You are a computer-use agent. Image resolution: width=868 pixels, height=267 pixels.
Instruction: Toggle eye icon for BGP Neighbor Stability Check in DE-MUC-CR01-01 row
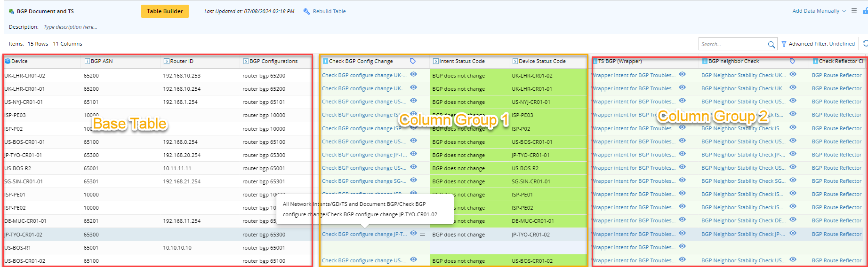click(793, 220)
